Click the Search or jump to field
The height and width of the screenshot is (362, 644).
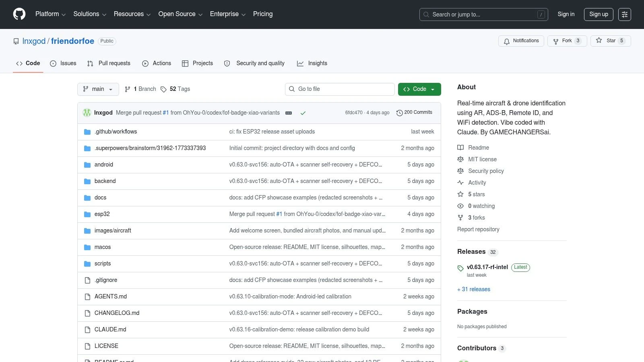[483, 14]
